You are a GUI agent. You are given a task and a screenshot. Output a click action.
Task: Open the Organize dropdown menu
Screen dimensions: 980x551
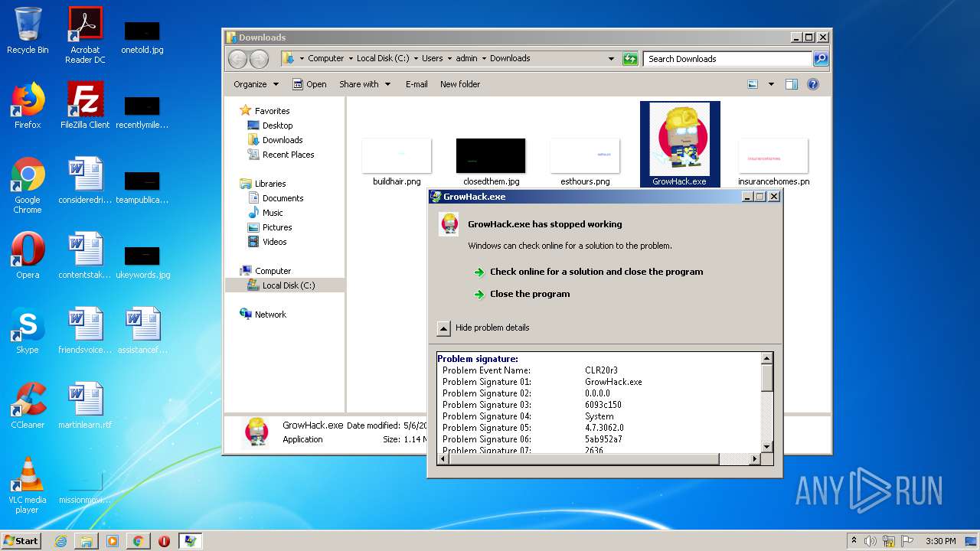coord(256,84)
